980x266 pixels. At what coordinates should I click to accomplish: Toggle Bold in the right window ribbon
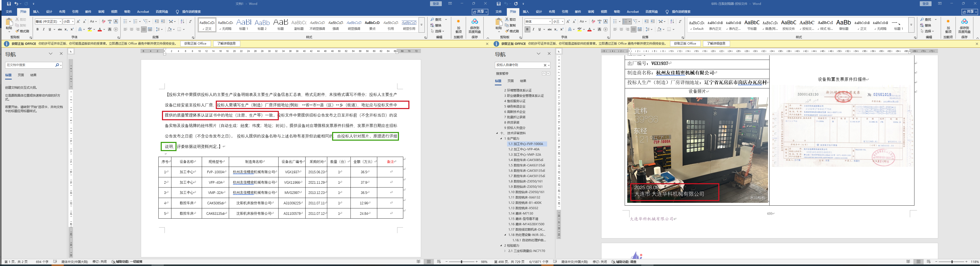[x=527, y=29]
